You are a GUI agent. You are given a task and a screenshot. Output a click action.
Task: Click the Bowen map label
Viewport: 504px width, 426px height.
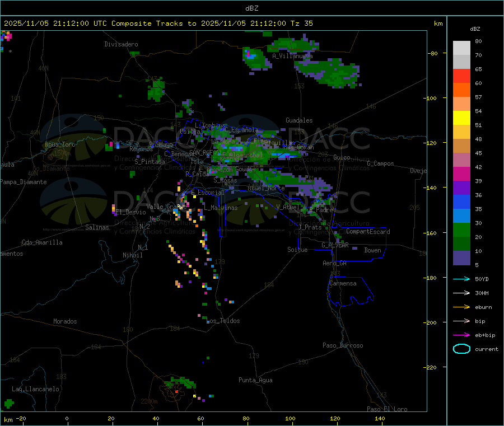tap(372, 250)
